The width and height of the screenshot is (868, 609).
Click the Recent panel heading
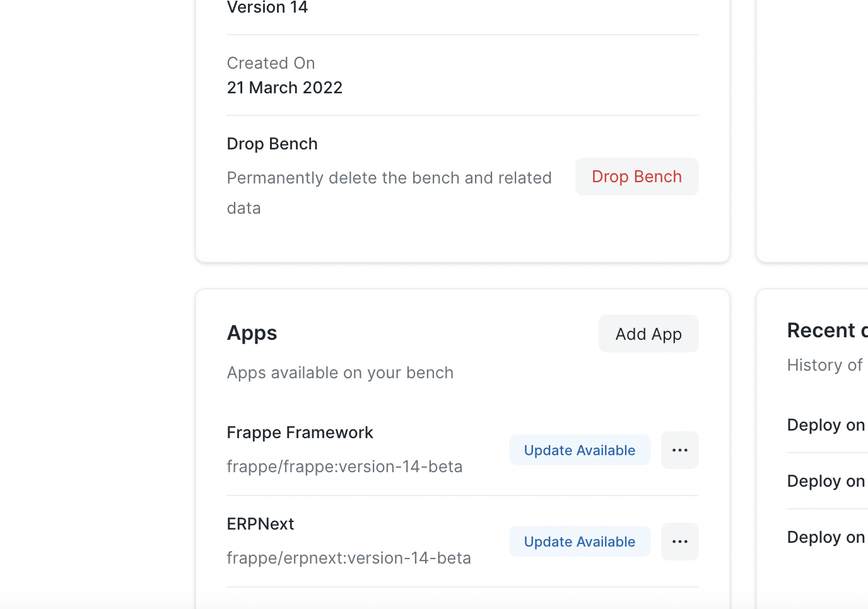tap(826, 330)
